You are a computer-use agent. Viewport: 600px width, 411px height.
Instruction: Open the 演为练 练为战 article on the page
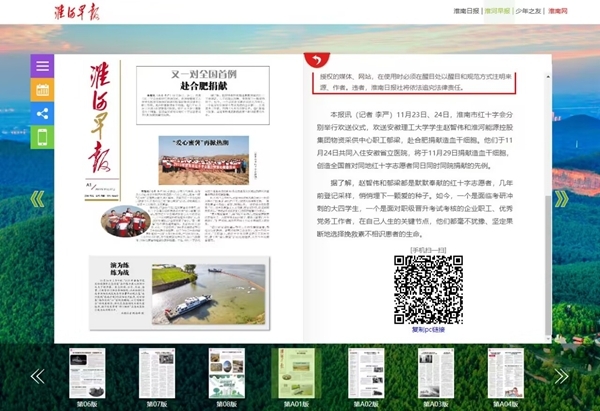click(179, 293)
